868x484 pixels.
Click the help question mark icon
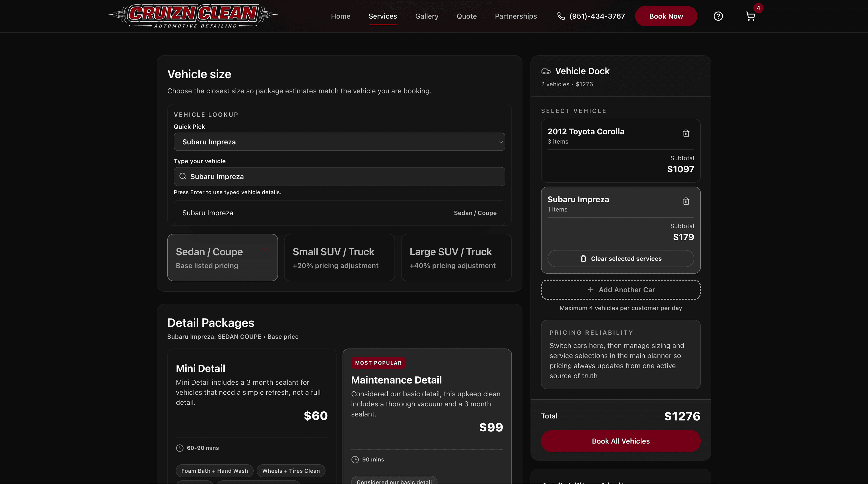(718, 16)
